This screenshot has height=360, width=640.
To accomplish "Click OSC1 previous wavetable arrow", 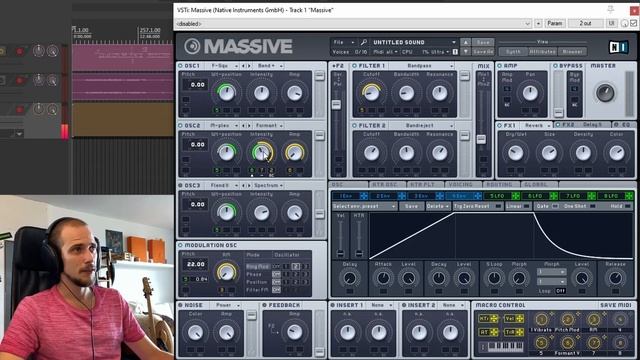I will (243, 66).
